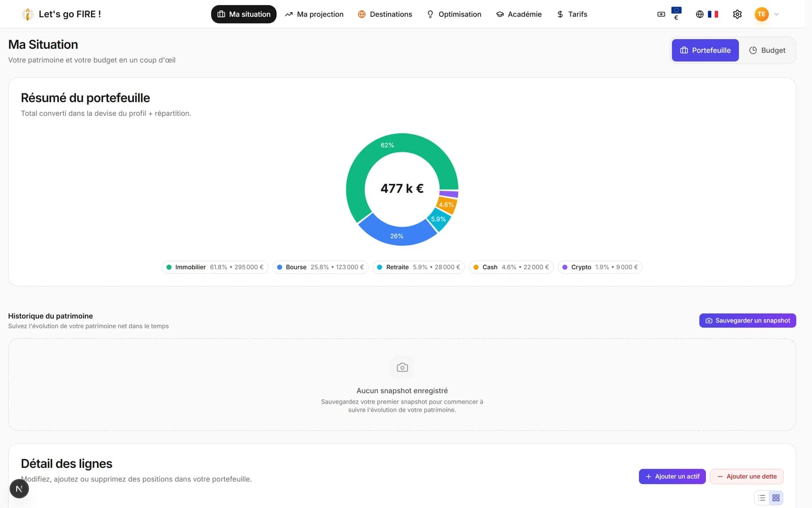Select the Portefeuille view
The width and height of the screenshot is (812, 508).
pyautogui.click(x=705, y=50)
